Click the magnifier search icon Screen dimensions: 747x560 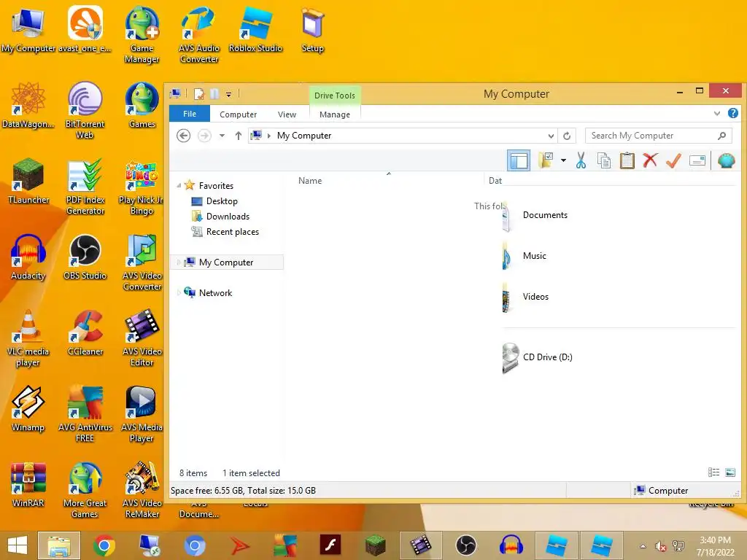[721, 136]
